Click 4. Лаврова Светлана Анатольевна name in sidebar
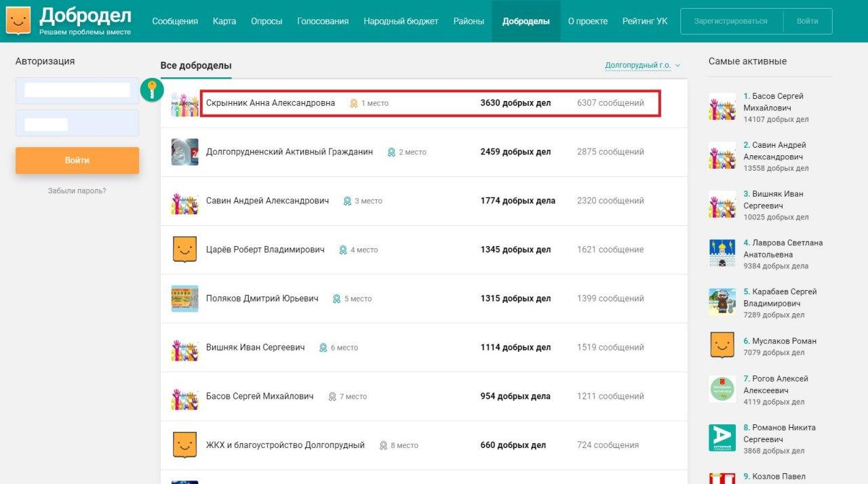 (783, 248)
